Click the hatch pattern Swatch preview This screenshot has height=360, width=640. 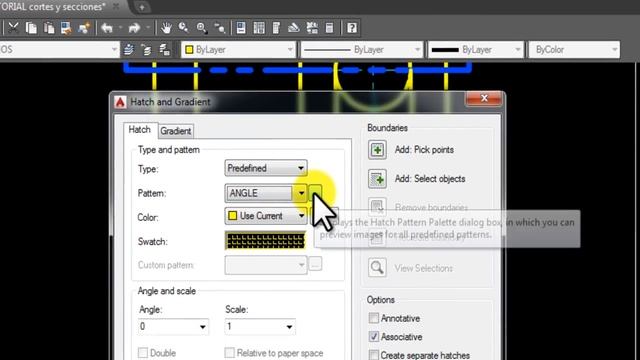(265, 240)
